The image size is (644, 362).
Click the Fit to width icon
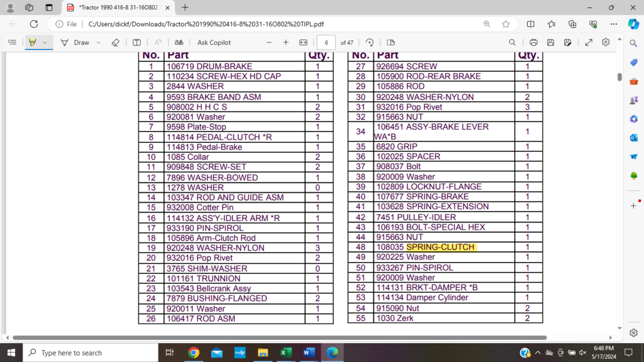[x=304, y=42]
